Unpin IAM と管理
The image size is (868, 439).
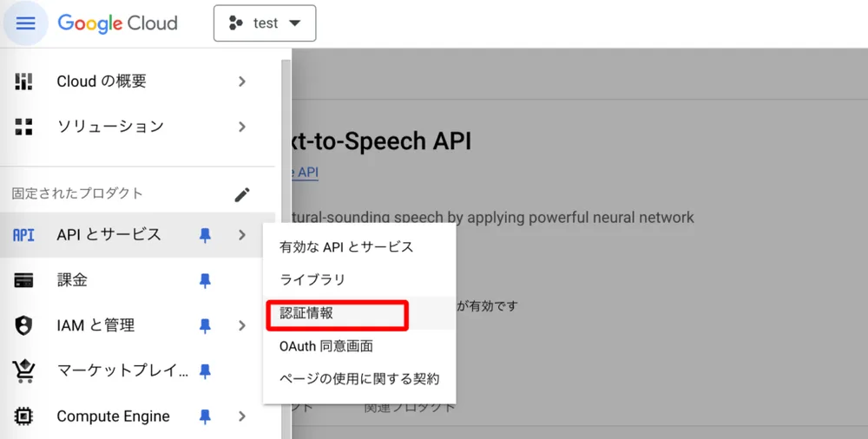pyautogui.click(x=205, y=326)
